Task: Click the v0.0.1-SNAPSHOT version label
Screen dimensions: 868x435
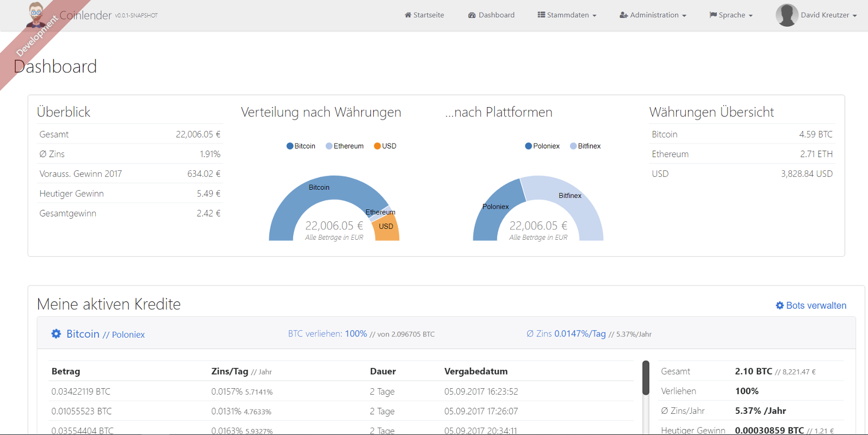Action: [x=136, y=16]
